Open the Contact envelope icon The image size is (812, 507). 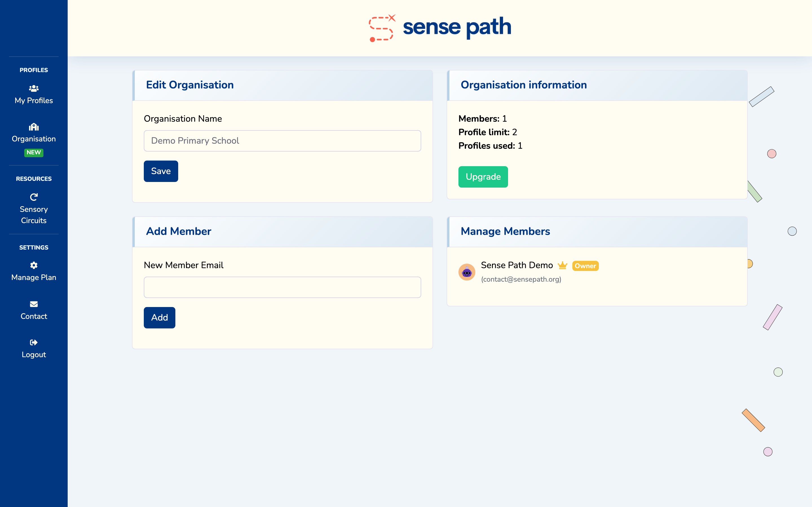pos(34,304)
